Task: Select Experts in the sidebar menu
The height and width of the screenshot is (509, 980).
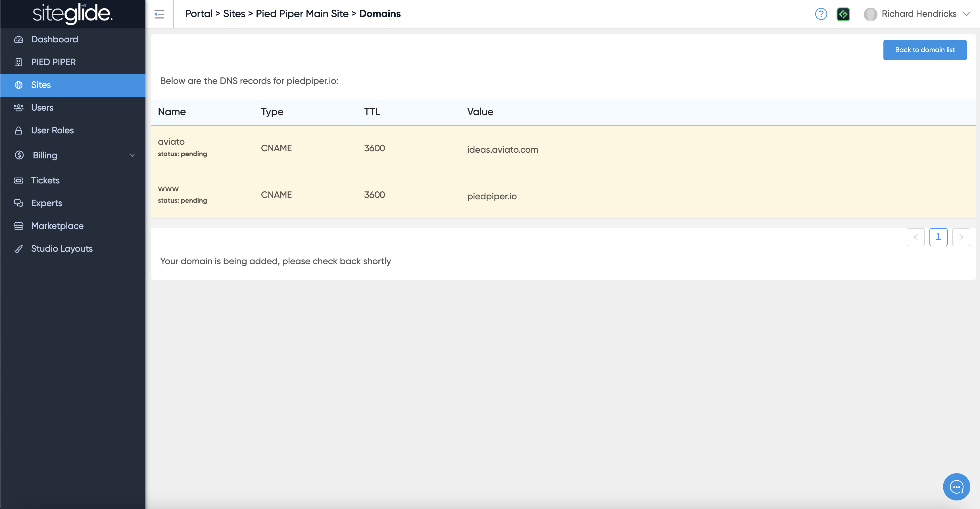Action: 46,203
